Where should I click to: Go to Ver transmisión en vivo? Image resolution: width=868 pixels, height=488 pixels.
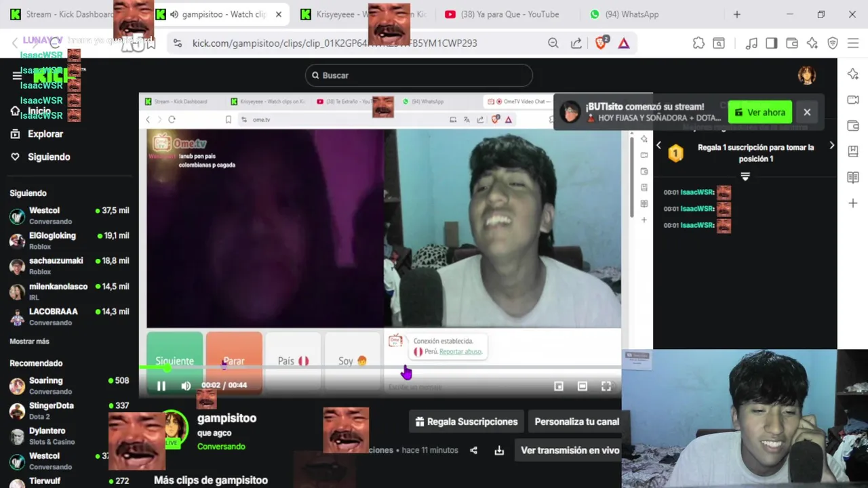click(x=570, y=450)
